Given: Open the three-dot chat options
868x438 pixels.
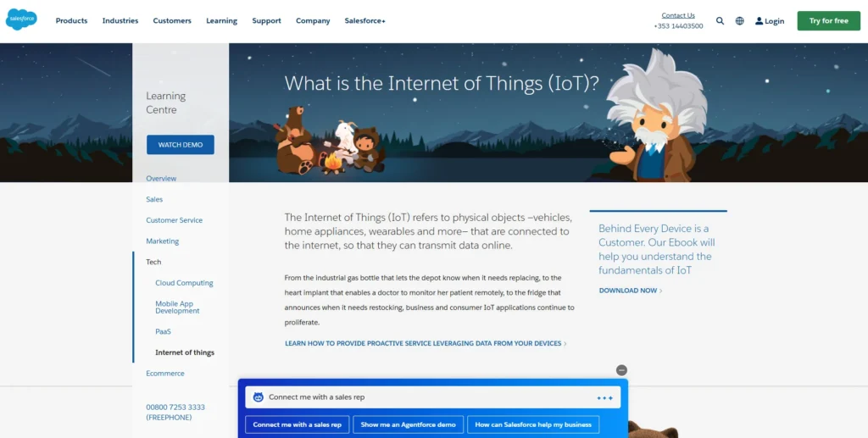Looking at the screenshot, I should [x=604, y=397].
